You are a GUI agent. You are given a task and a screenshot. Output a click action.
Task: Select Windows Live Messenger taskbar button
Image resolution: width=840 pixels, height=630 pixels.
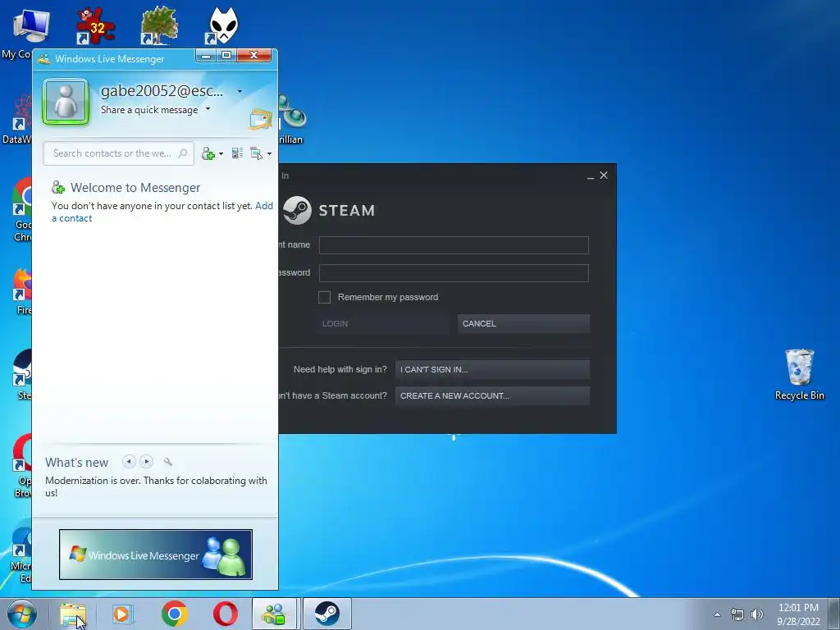click(x=274, y=614)
